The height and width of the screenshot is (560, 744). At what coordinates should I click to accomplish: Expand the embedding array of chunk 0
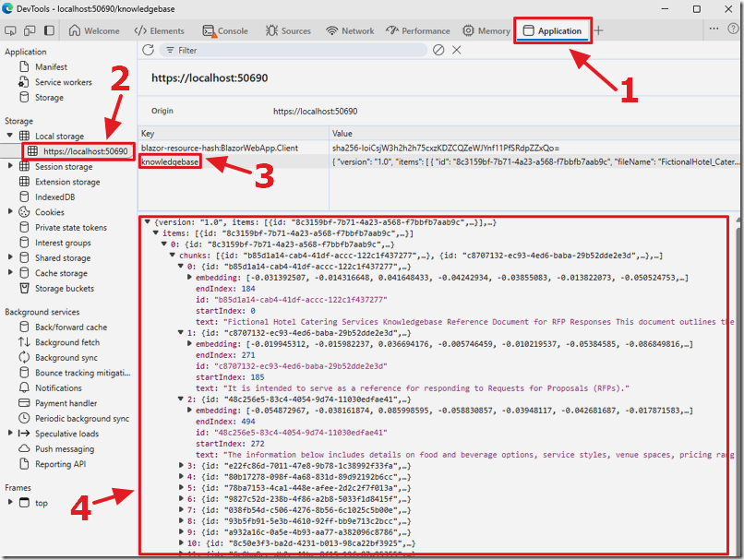point(189,277)
